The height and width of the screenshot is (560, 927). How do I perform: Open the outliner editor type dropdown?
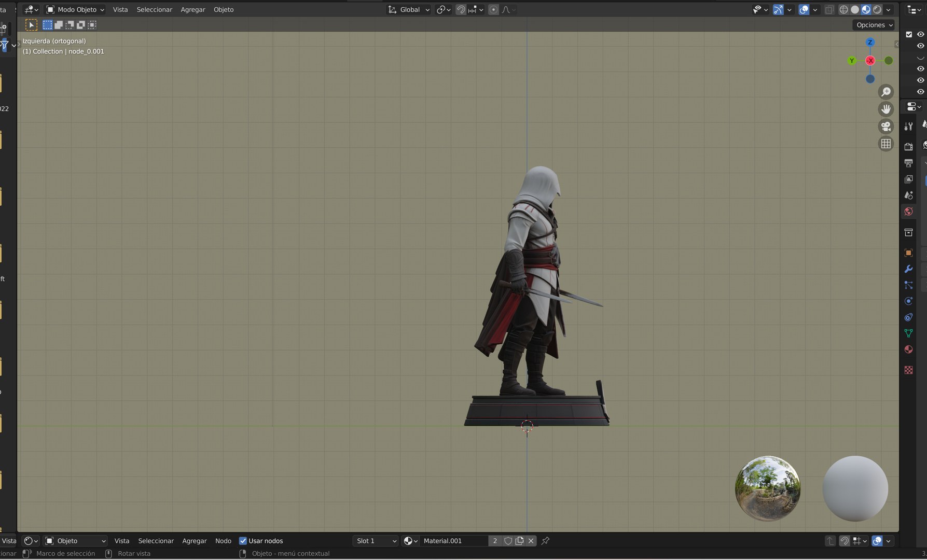(913, 10)
